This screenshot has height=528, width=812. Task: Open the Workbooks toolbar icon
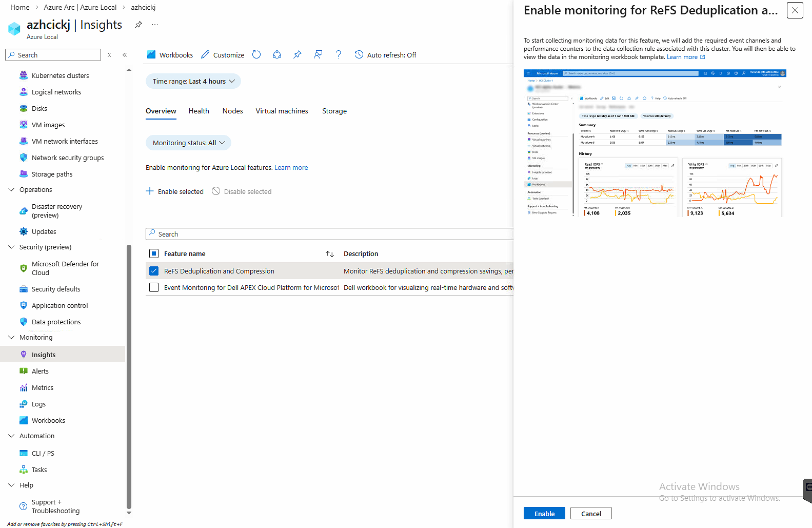click(151, 55)
